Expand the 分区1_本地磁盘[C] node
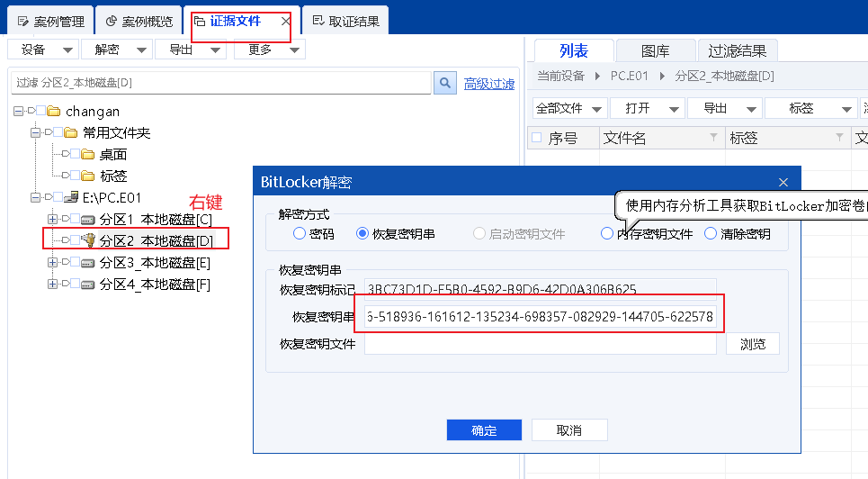This screenshot has height=479, width=868. point(52,219)
